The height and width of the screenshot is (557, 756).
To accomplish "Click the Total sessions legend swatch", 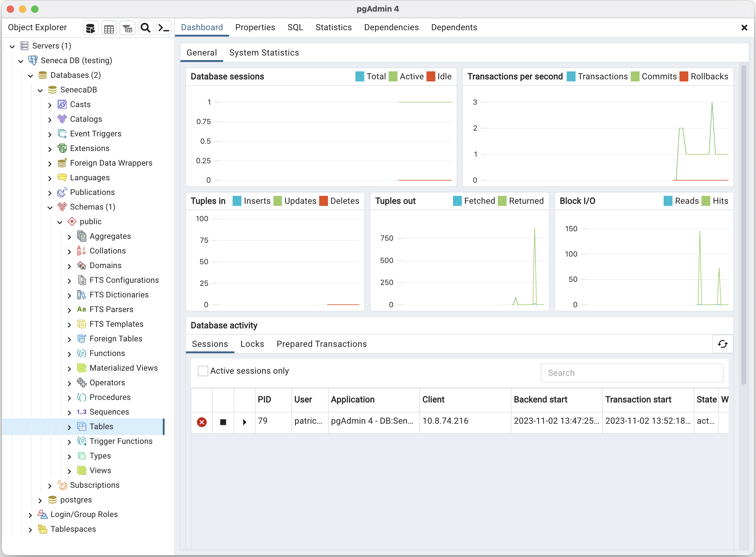I will [x=360, y=77].
